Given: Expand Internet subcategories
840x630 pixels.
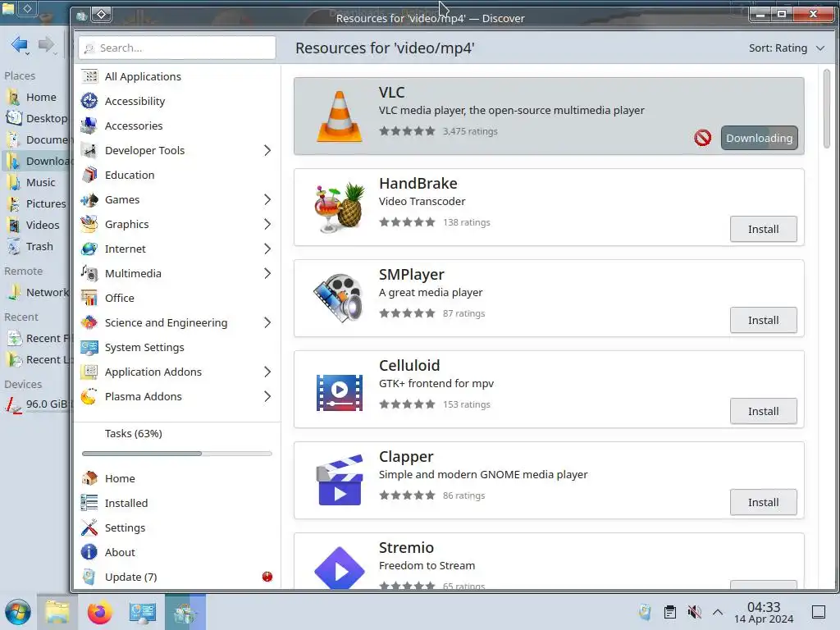Looking at the screenshot, I should pyautogui.click(x=267, y=249).
